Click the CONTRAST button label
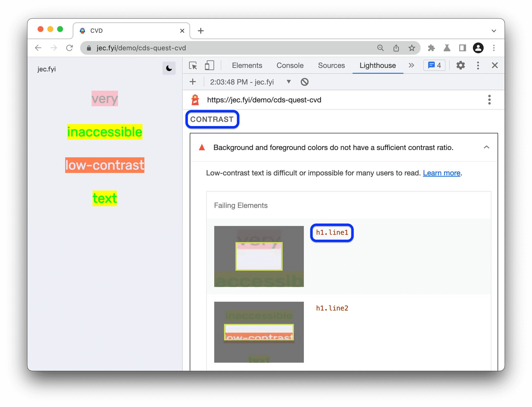 [x=213, y=119]
